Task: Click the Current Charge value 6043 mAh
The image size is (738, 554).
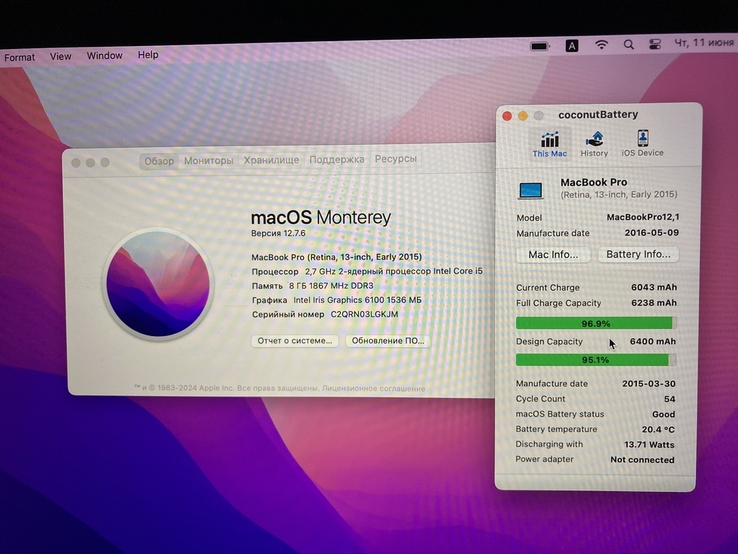Action: click(654, 287)
